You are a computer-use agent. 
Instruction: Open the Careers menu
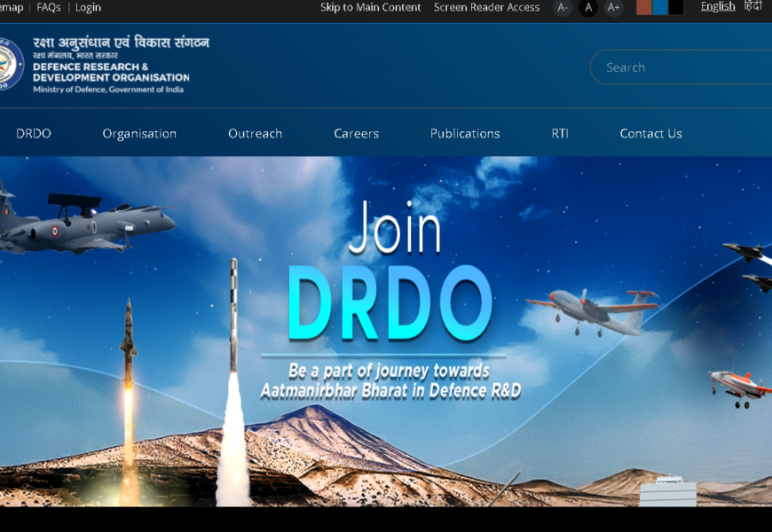[x=357, y=133]
